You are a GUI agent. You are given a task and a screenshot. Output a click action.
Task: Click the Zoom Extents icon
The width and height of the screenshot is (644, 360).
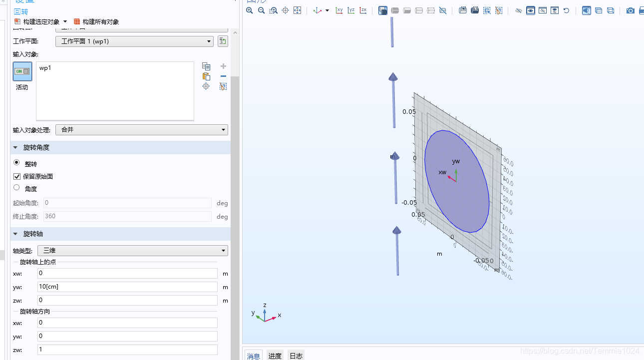tap(297, 10)
